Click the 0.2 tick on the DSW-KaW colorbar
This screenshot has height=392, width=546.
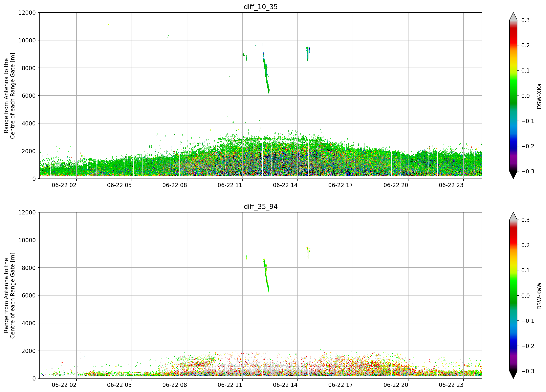tap(526, 245)
